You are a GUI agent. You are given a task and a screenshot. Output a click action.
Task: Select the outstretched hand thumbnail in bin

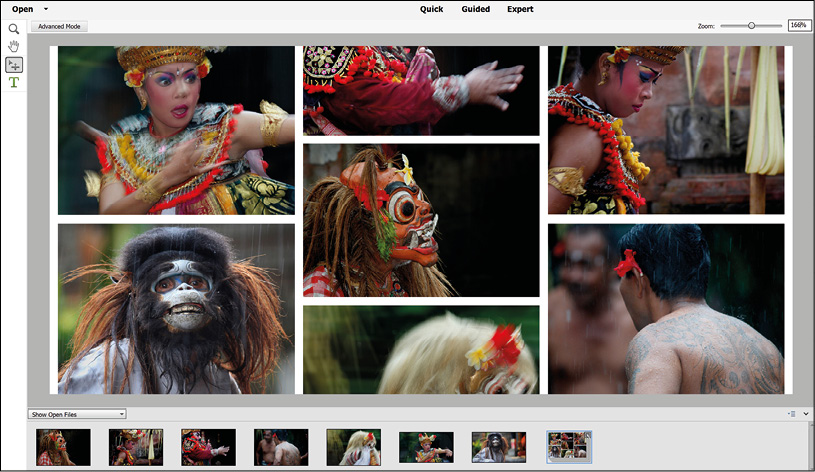[208, 447]
